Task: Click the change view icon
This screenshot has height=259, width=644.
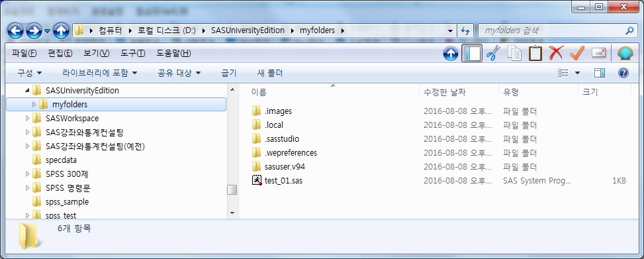Action: click(x=563, y=73)
